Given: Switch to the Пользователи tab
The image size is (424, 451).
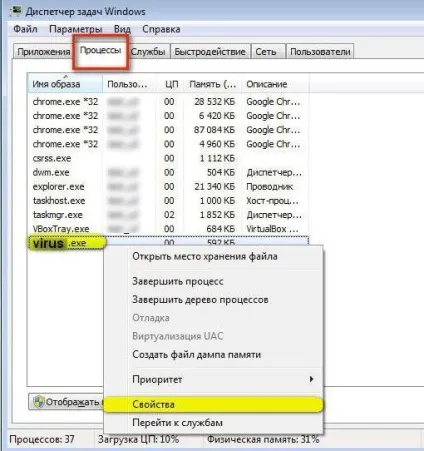Looking at the screenshot, I should [x=320, y=52].
